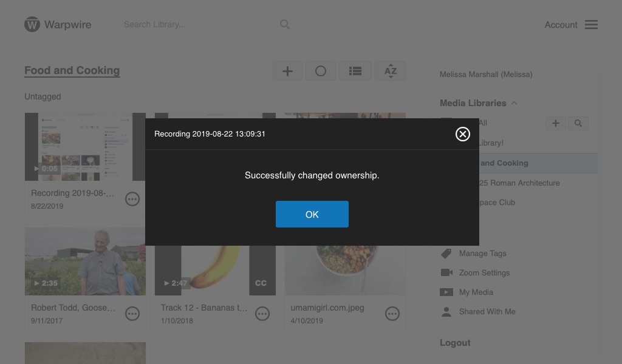
Task: Open Zoom Settings
Action: pyautogui.click(x=484, y=273)
